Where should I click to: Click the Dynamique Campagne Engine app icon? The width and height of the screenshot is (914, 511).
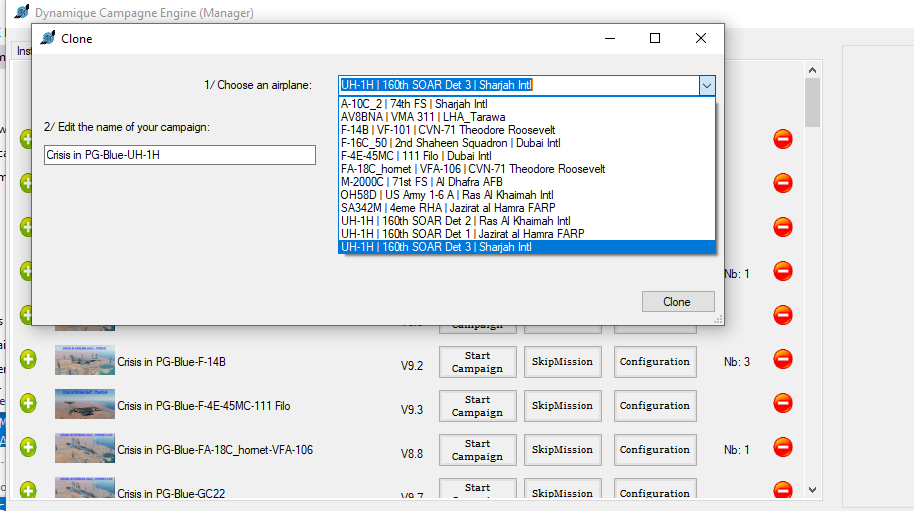coord(21,13)
